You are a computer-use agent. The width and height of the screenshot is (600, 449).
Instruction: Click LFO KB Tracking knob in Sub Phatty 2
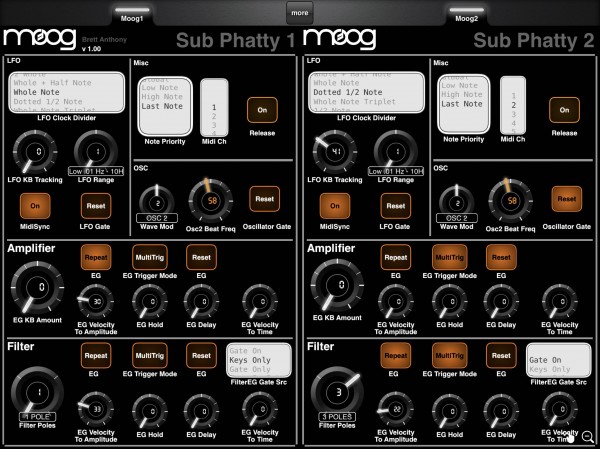pos(335,152)
